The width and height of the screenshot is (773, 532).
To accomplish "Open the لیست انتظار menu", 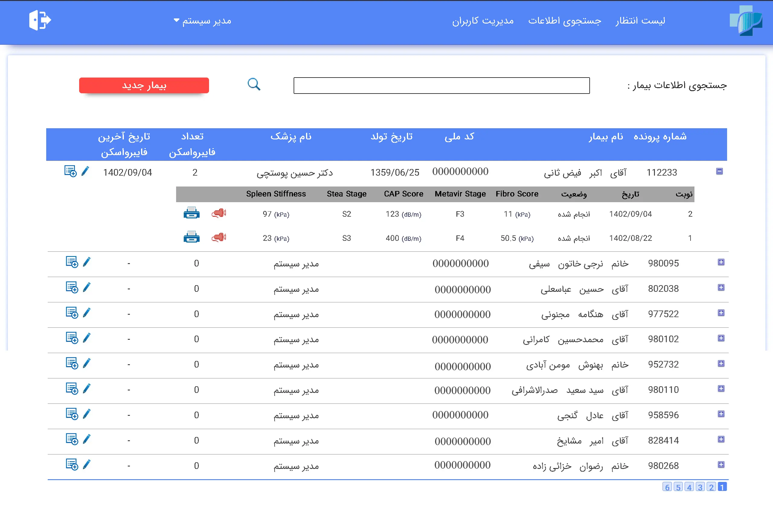I will (x=640, y=21).
